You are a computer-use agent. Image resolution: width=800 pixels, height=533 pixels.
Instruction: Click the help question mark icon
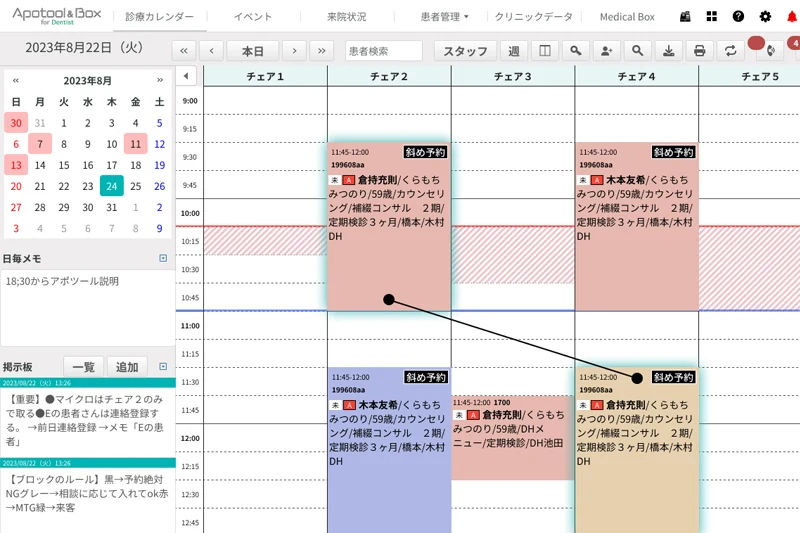click(738, 17)
